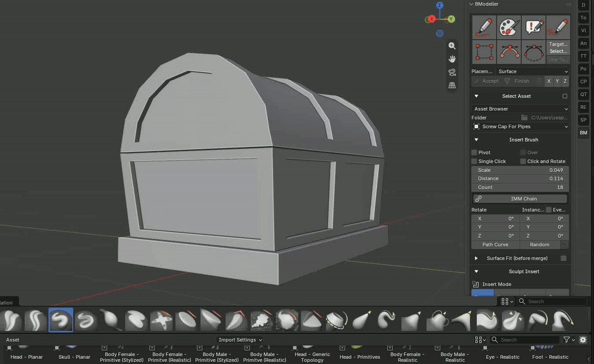
Task: Toggle the X axis constraint button
Action: coord(548,81)
